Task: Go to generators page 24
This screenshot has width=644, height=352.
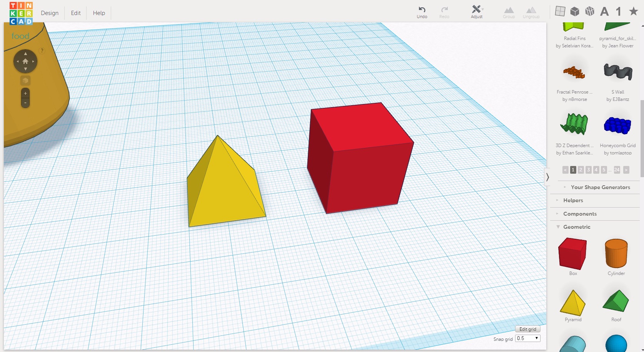Action: (x=617, y=170)
